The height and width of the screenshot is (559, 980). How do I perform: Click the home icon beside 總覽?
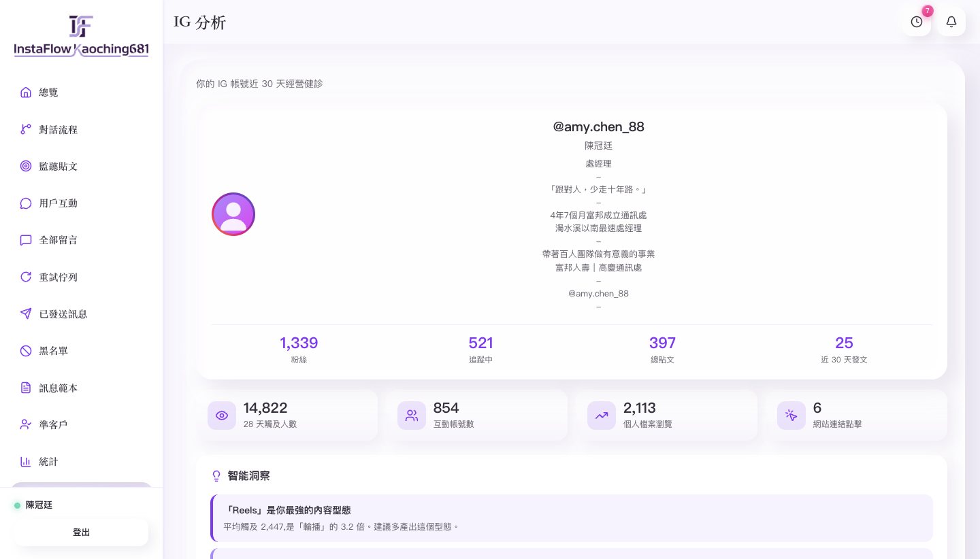point(26,92)
